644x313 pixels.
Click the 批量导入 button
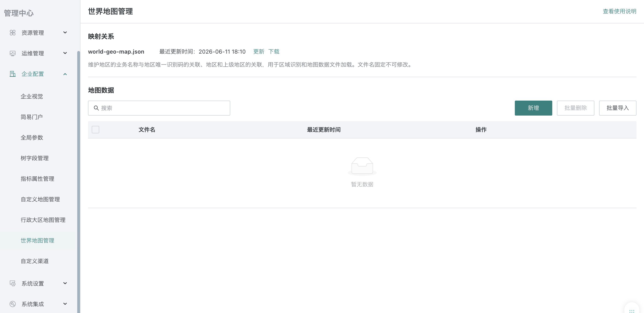click(x=618, y=108)
